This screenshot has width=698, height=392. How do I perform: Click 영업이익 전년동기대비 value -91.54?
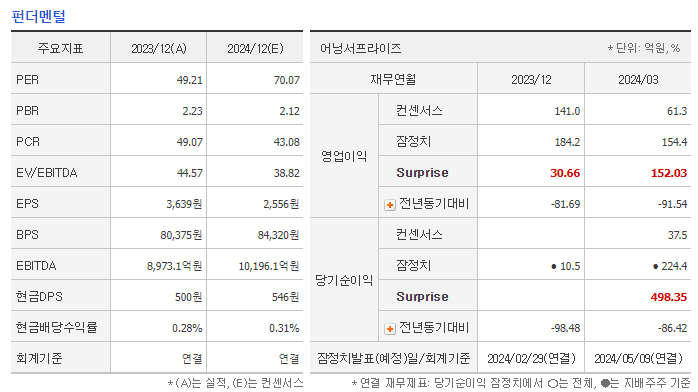[x=673, y=204]
